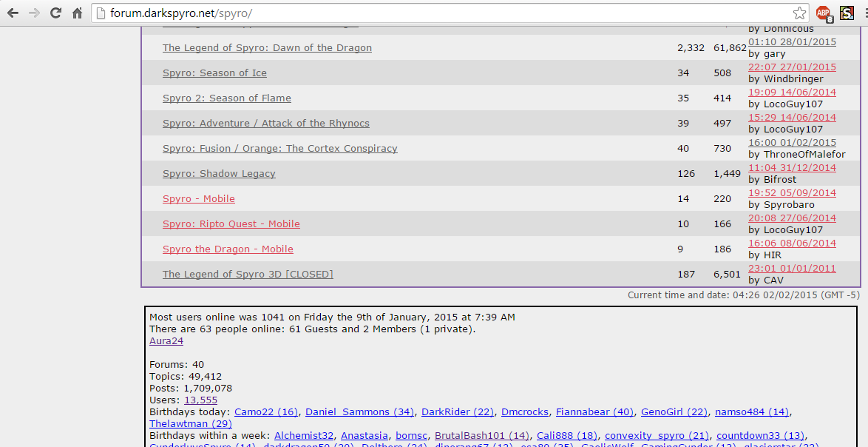Click the 2,332 topic count for Dawn of the Dragon
The height and width of the screenshot is (447, 868).
coord(691,47)
